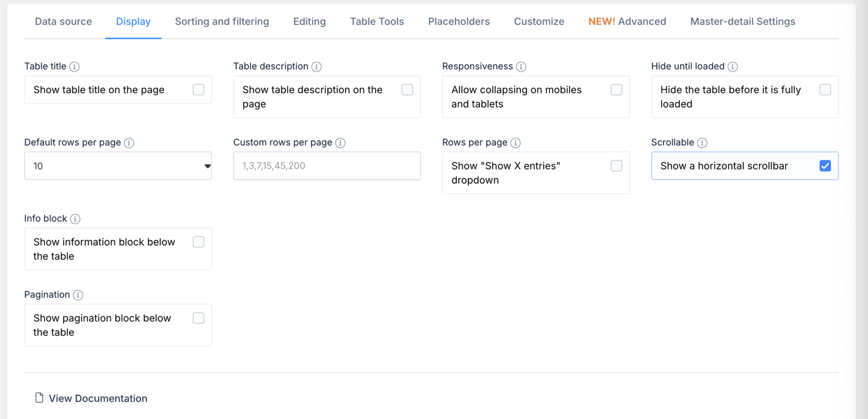The width and height of the screenshot is (868, 419).
Task: Open View Documentation
Action: (x=97, y=398)
